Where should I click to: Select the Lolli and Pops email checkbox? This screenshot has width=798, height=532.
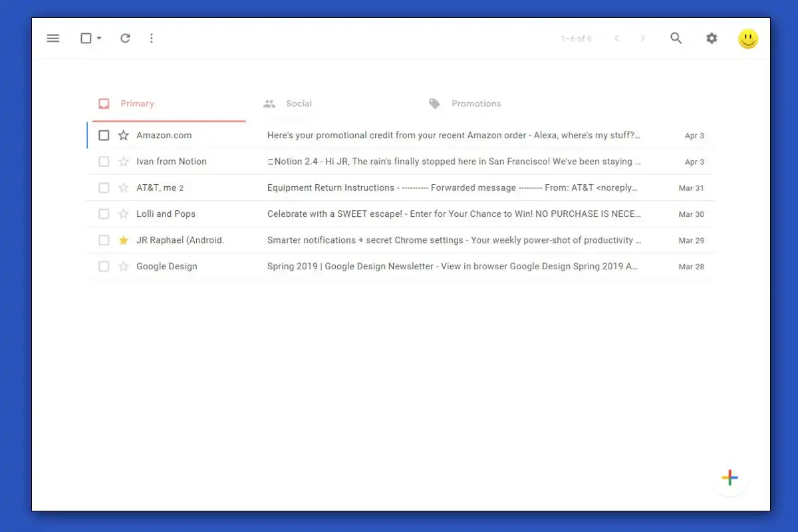coord(104,214)
